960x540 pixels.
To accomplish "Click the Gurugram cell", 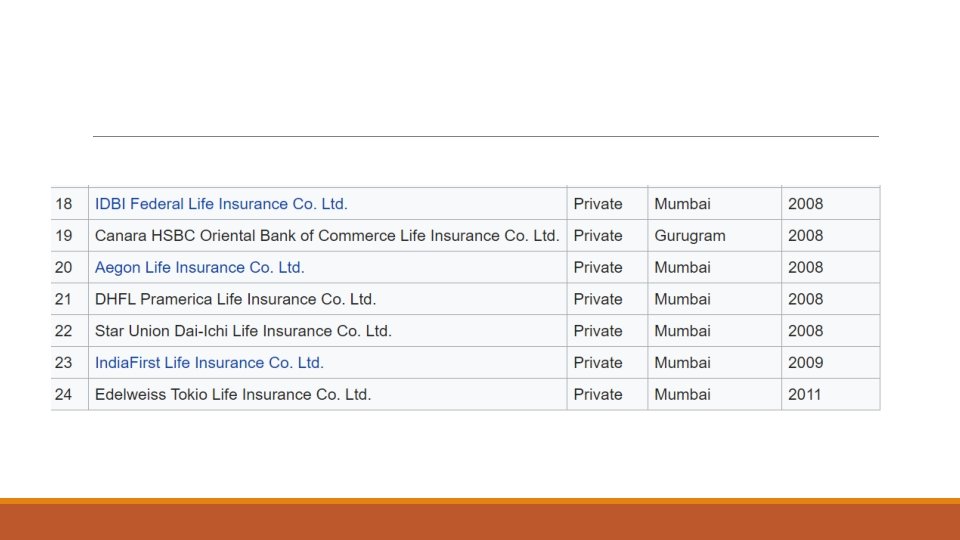I will click(x=714, y=236).
